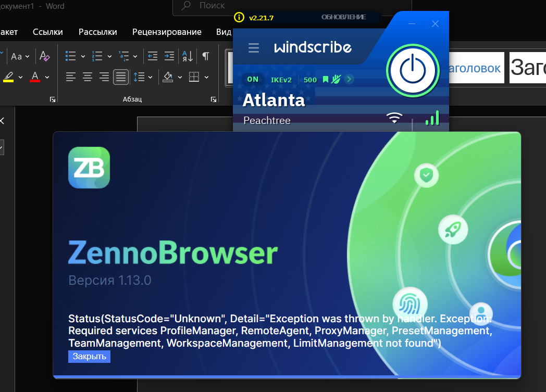Click the bulleted list icon in Word
The width and height of the screenshot is (546, 392).
(70, 56)
